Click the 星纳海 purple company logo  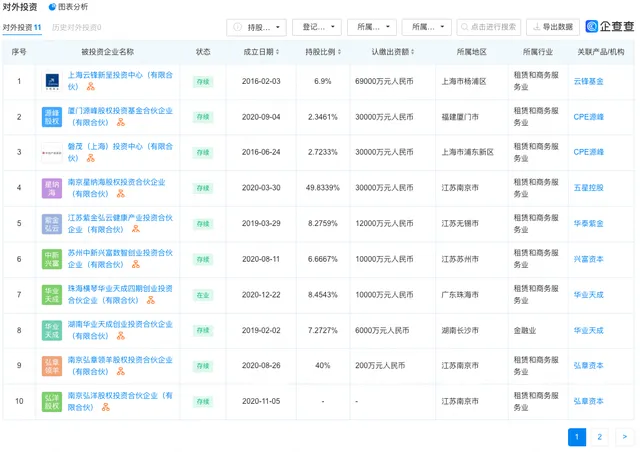[x=52, y=187]
